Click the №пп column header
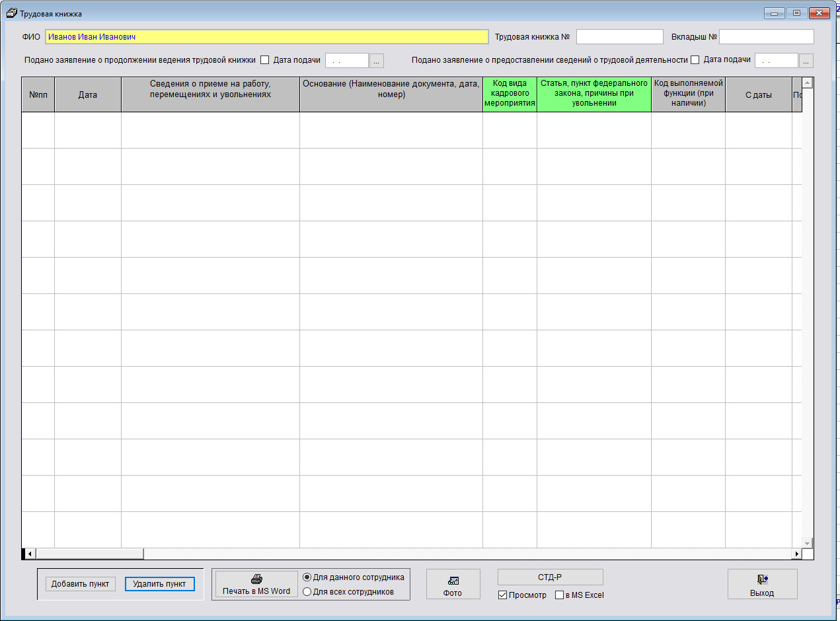The height and width of the screenshot is (621, 840). [x=38, y=94]
